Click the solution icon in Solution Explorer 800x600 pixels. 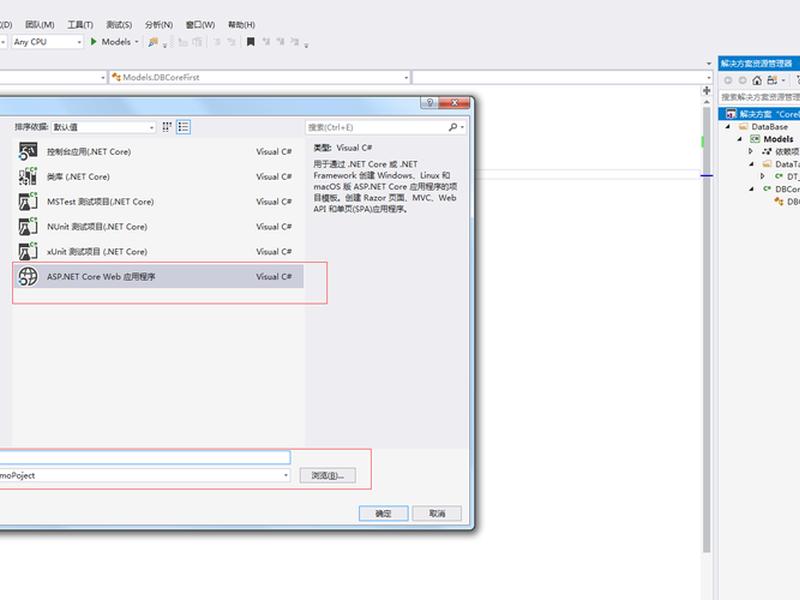tap(732, 114)
